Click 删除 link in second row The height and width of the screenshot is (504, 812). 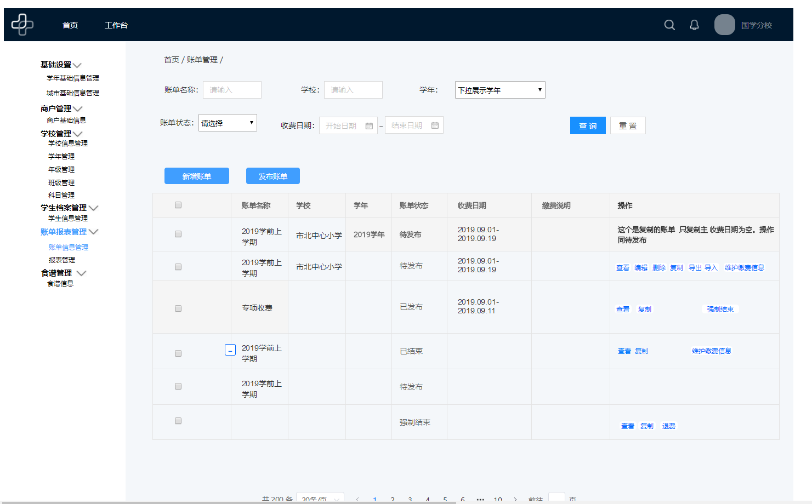pos(659,268)
